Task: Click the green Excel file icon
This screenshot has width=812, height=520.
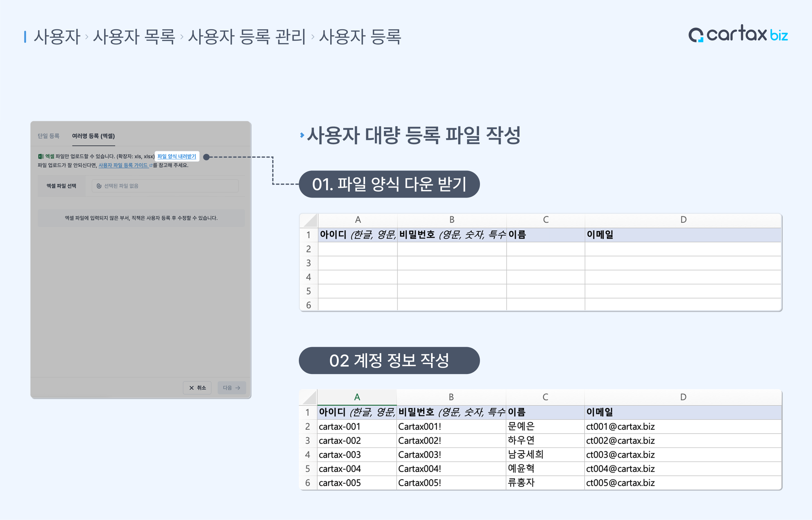Action: pos(40,156)
